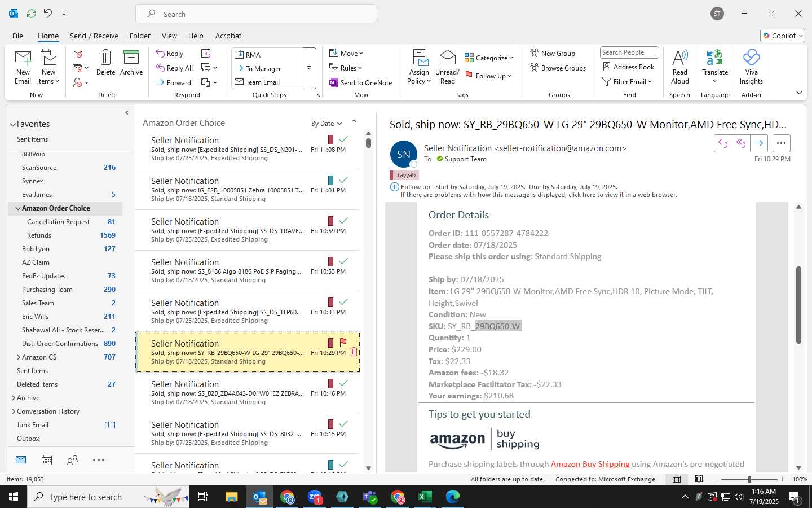Toggle the sort order arrow next to By Date

[354, 123]
